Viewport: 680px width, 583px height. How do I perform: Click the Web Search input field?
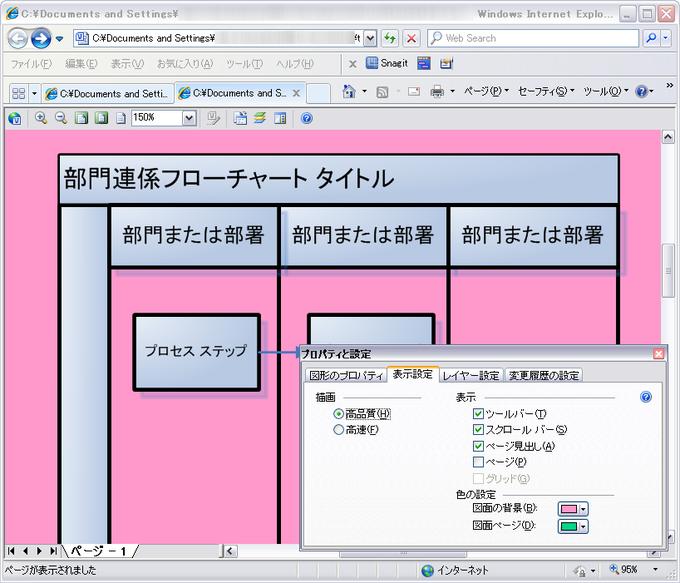533,38
